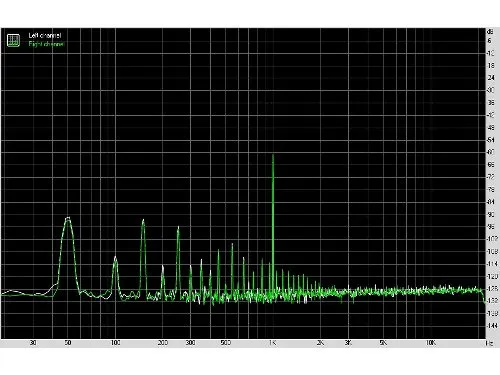The image size is (500, 375).
Task: Click the 100 Hz peak in the spectrum
Action: [x=115, y=258]
